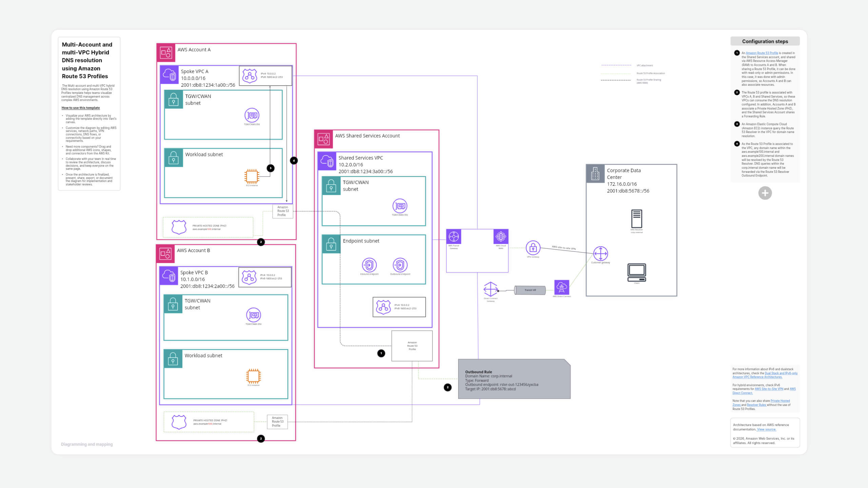Click the 'AWS site-to-site VPN' connection label
Image resolution: width=868 pixels, height=488 pixels.
[564, 248]
